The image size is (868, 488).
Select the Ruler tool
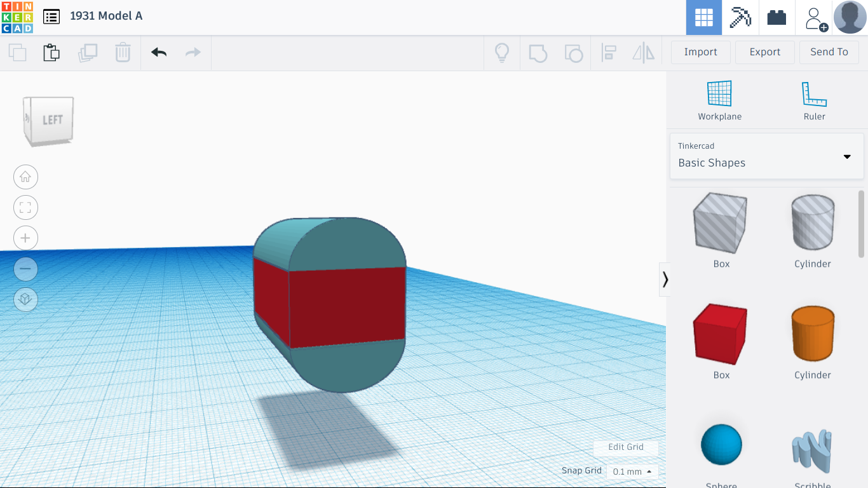click(814, 98)
